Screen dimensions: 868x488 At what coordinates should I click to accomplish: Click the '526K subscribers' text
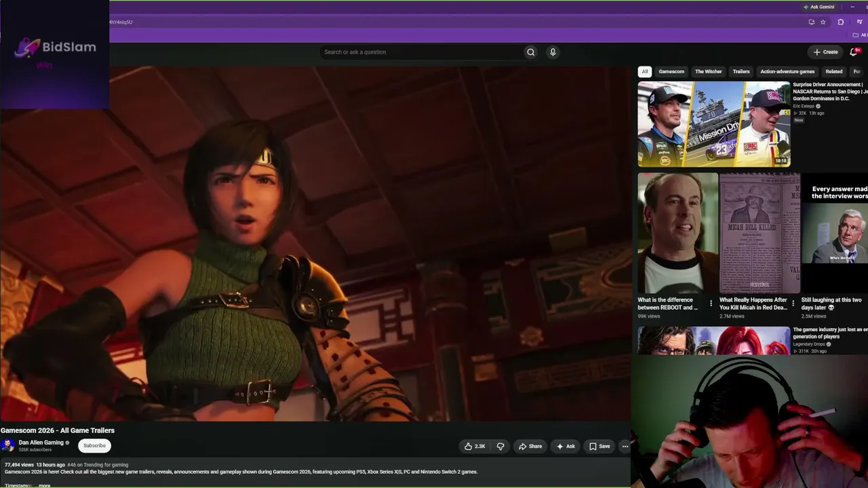click(x=35, y=450)
